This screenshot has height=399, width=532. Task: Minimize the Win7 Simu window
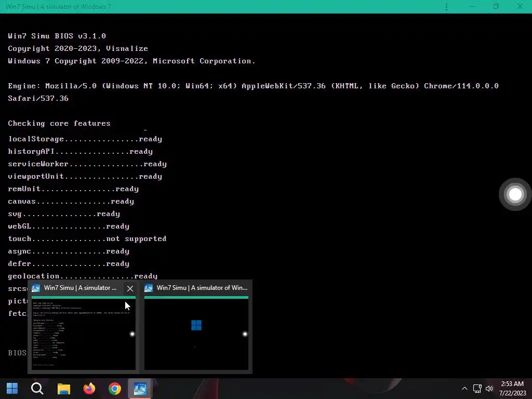pyautogui.click(x=472, y=7)
